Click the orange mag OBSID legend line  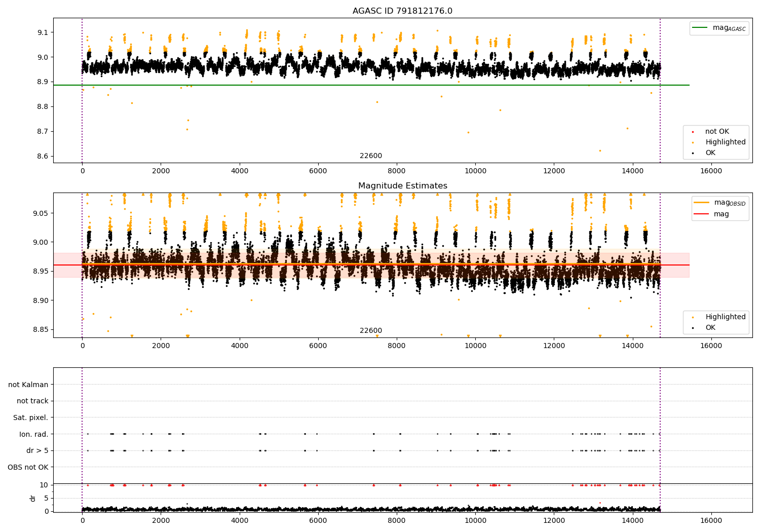(x=702, y=203)
